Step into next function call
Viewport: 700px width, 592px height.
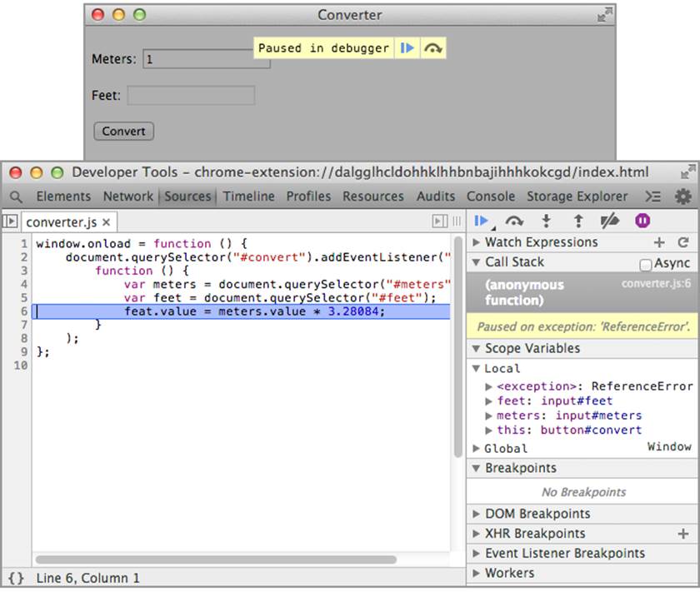click(x=546, y=221)
